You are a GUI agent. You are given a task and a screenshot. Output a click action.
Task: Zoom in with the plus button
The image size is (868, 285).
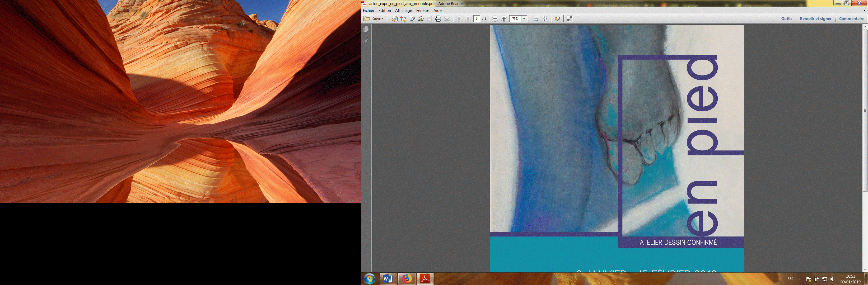coord(504,19)
